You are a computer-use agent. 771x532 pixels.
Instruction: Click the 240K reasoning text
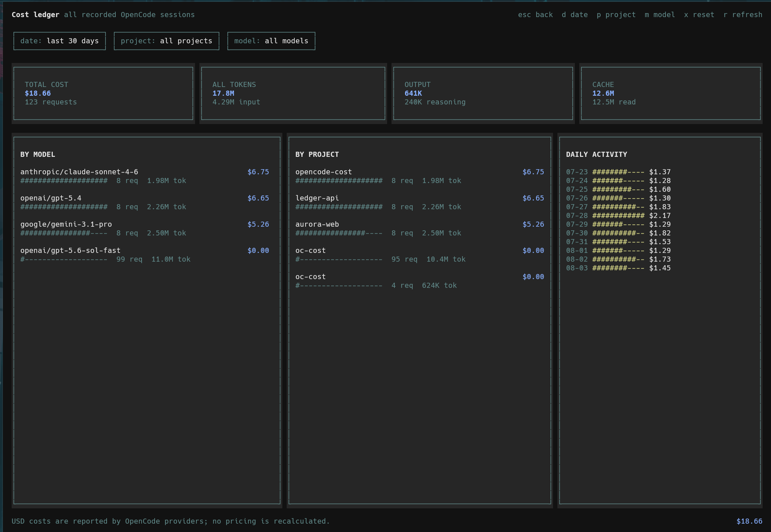point(435,102)
